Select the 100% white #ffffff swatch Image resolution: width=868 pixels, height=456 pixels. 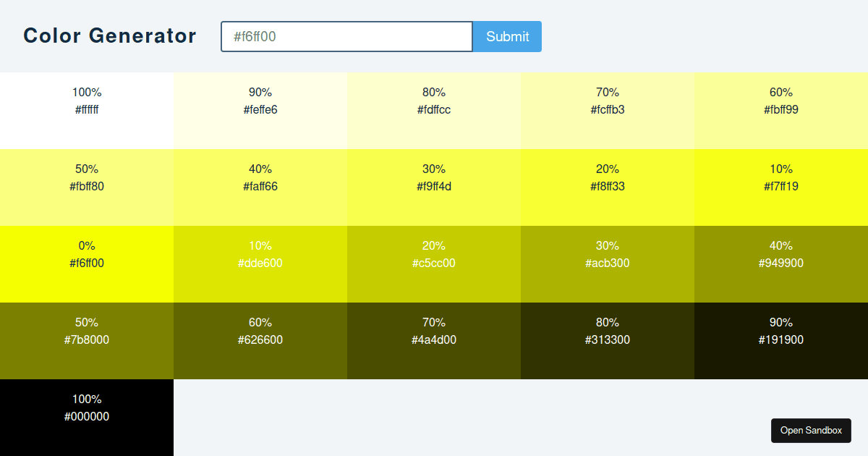coord(87,110)
